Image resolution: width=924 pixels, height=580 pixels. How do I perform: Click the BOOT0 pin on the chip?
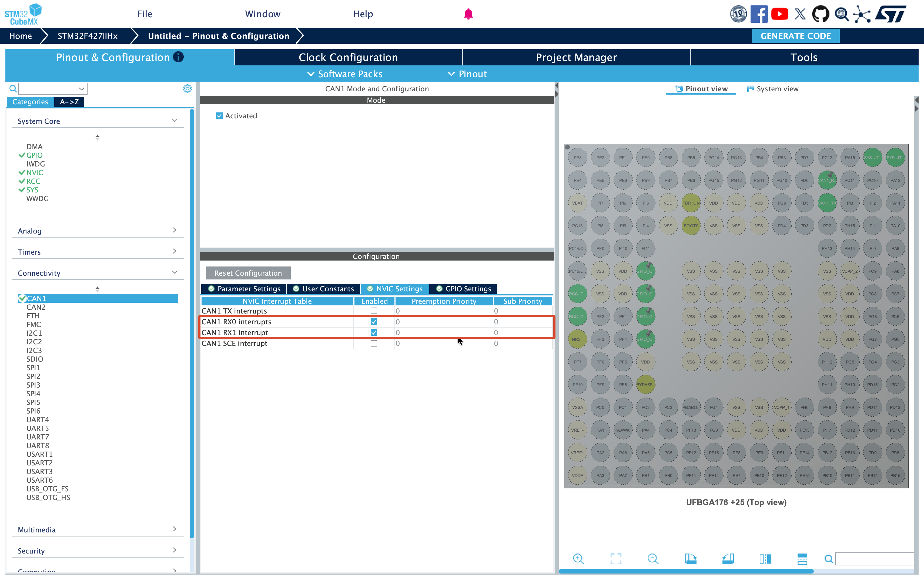[691, 226]
